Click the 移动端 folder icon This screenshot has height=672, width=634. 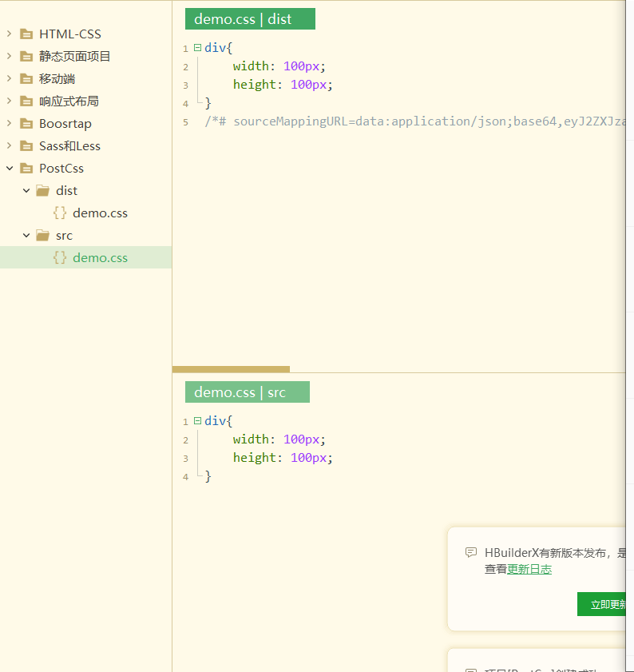[x=26, y=78]
